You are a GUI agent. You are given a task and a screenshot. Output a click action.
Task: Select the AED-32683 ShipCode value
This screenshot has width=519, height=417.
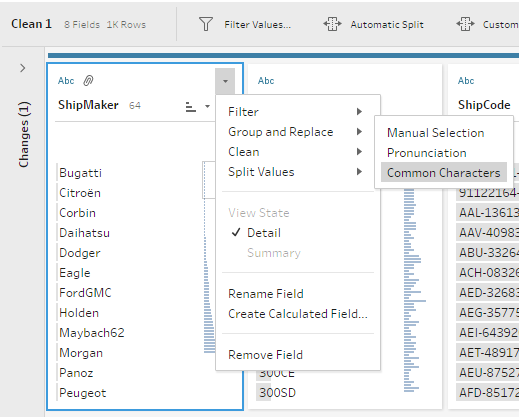click(x=488, y=293)
